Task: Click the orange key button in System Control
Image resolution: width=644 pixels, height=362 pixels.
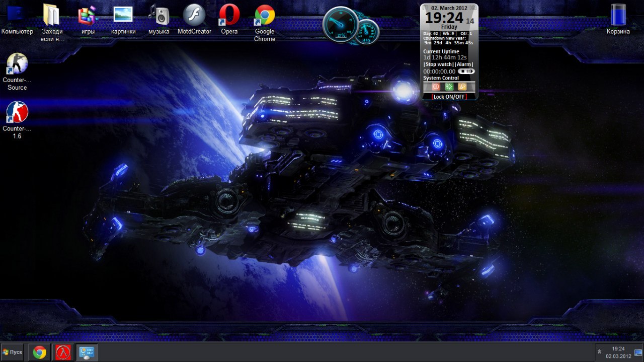Action: click(462, 87)
